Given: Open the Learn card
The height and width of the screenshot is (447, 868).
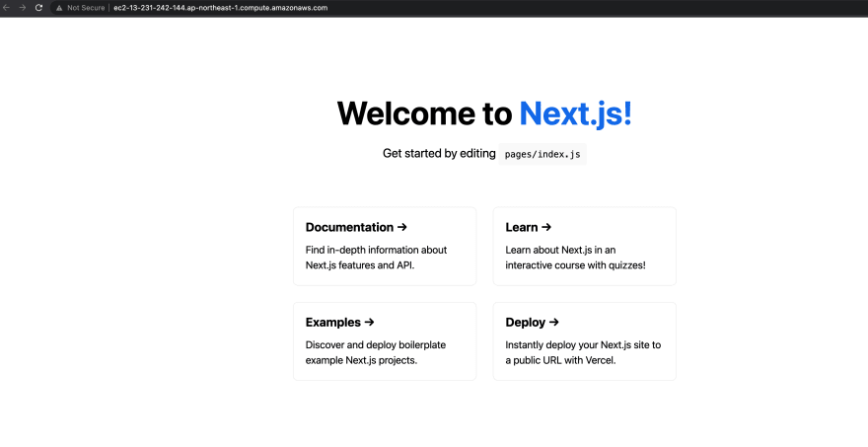Looking at the screenshot, I should 585,247.
